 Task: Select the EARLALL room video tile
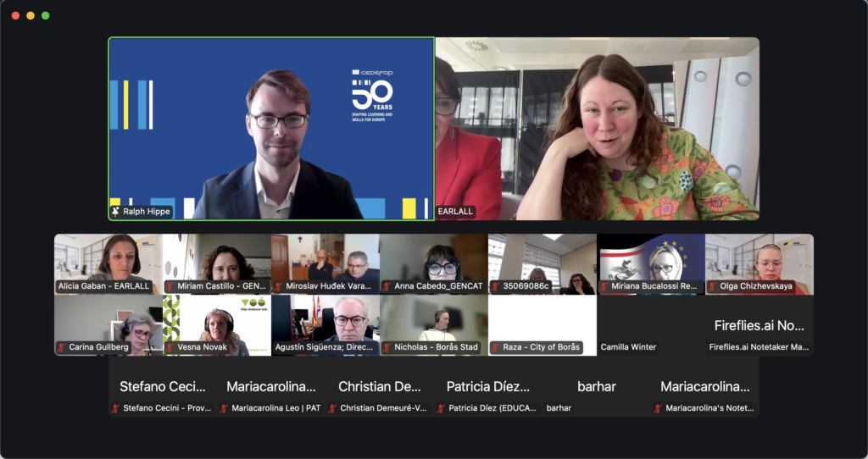(x=598, y=128)
